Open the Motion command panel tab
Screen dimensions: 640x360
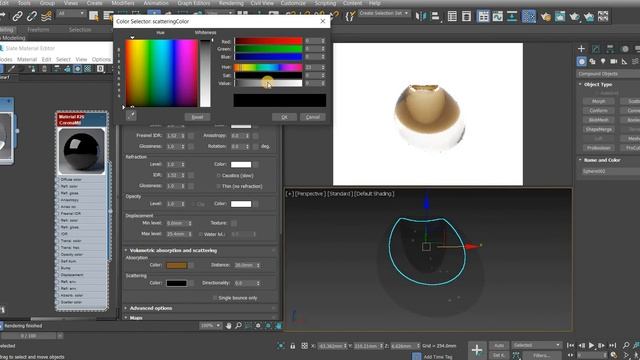click(624, 49)
